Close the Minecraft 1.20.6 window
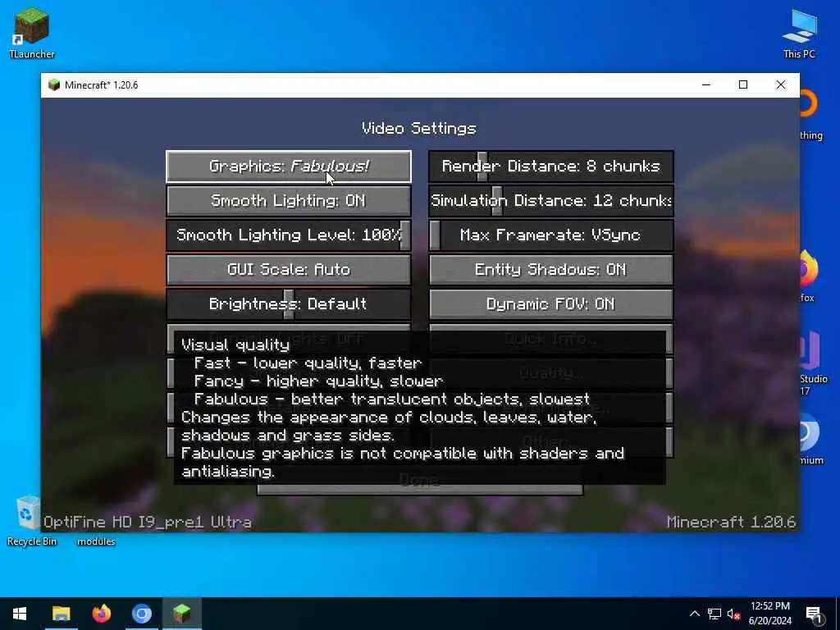Screen dimensions: 840x630 (781, 84)
